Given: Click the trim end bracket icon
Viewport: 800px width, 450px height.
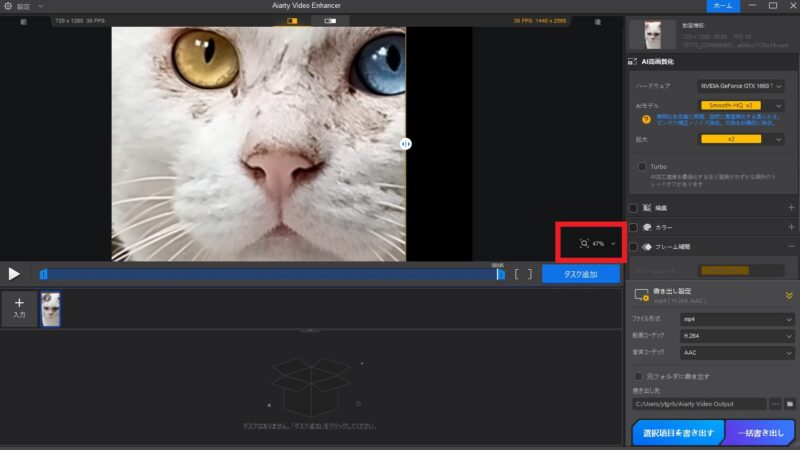Looking at the screenshot, I should pos(530,273).
